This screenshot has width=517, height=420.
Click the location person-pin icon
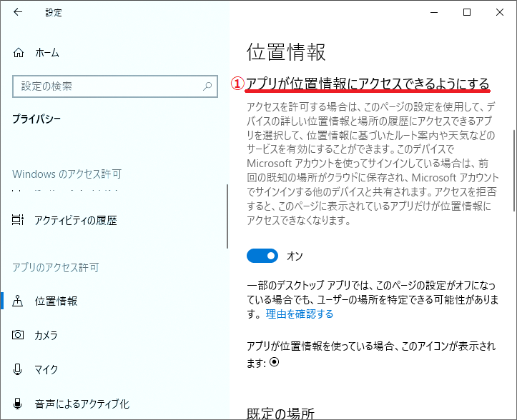17,301
